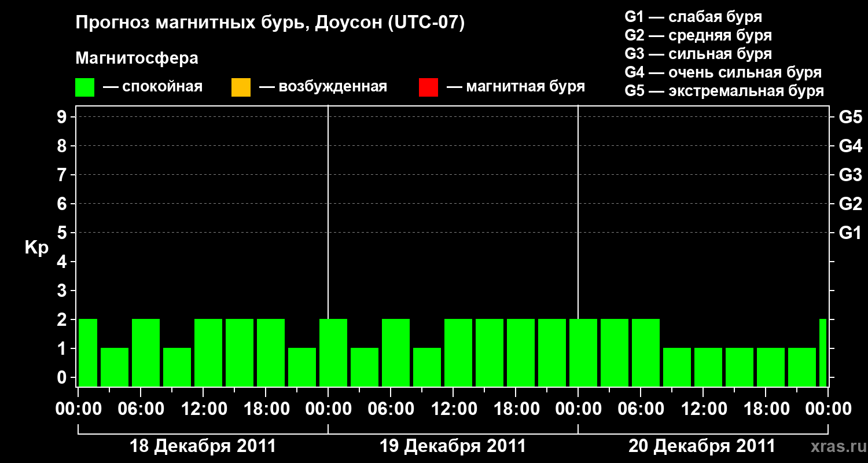Click the '— магнитная буря' legend label

tap(516, 87)
